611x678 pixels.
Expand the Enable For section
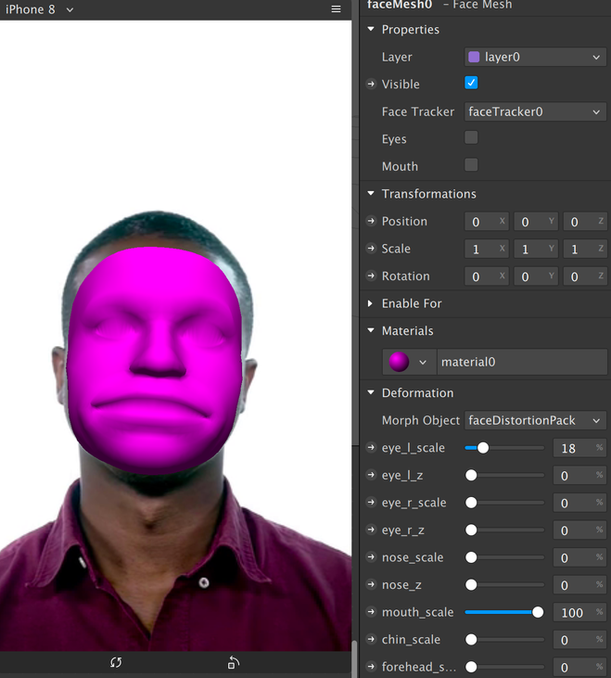371,304
